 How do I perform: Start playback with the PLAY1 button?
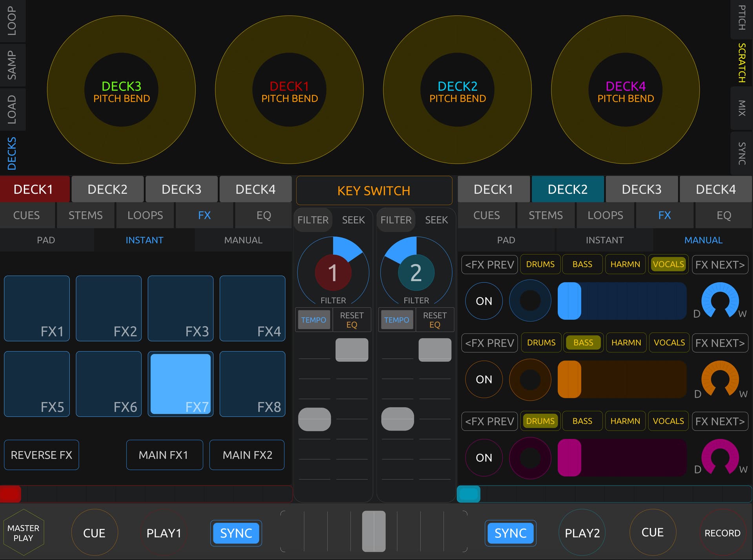(x=164, y=533)
